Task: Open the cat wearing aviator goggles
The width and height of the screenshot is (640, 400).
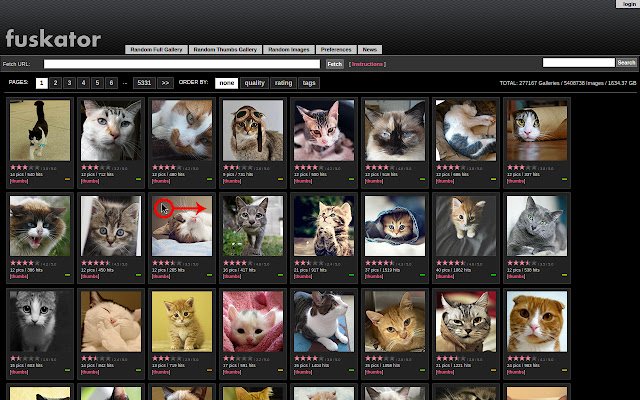Action: point(253,130)
